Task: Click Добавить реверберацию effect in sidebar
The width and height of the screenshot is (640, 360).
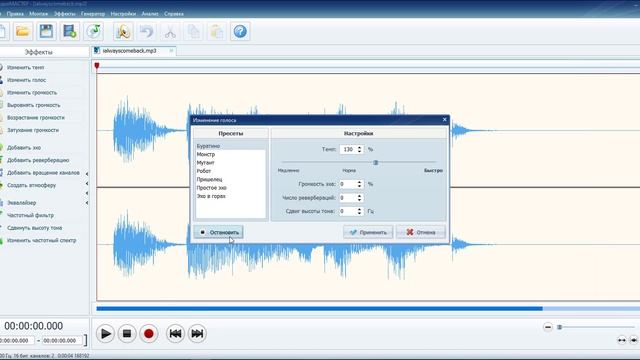Action: coord(38,160)
